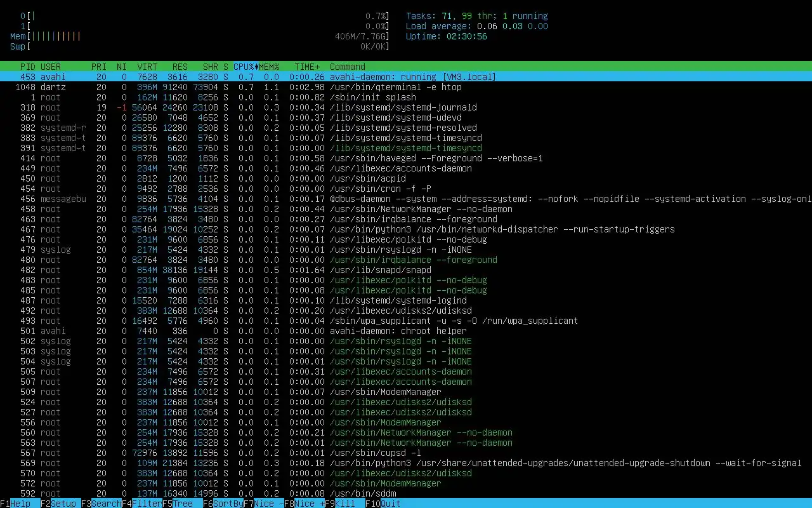Select the systemd-logind process row
The height and width of the screenshot is (508, 812).
click(x=406, y=300)
